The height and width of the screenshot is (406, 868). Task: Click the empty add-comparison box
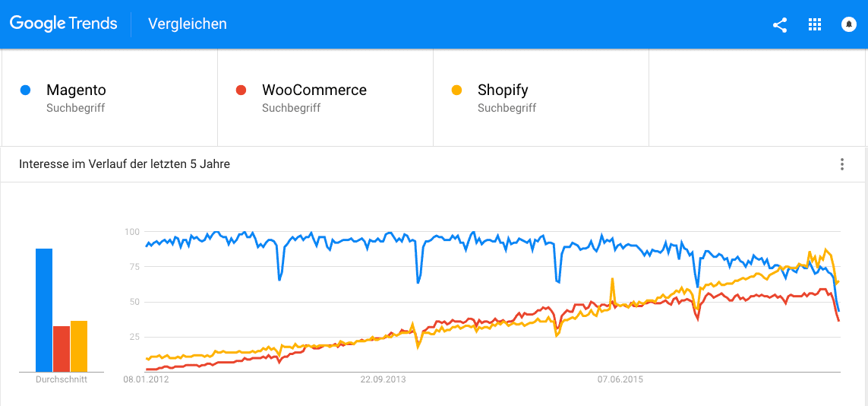757,97
